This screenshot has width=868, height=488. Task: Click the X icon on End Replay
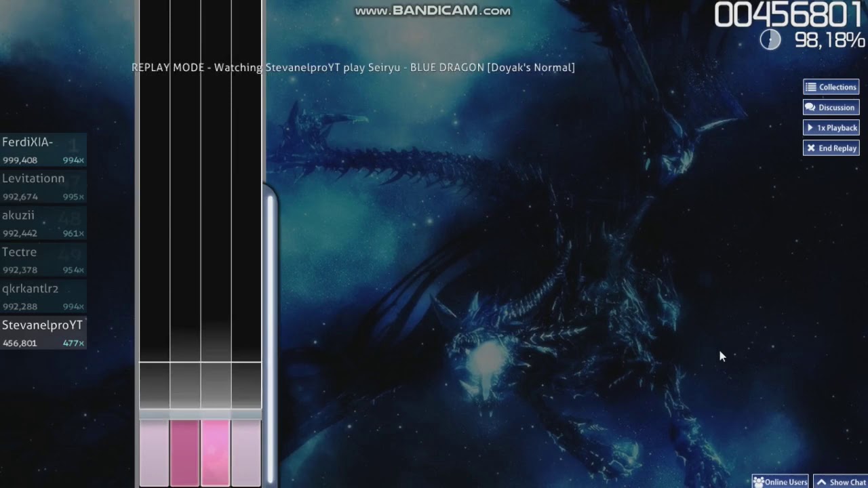coord(810,148)
